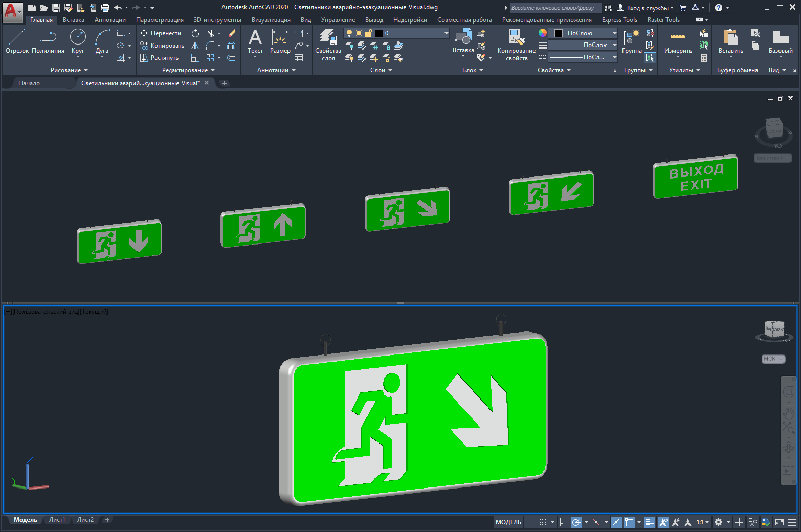Expand the Рисование panel
This screenshot has height=532, width=801.
[69, 70]
